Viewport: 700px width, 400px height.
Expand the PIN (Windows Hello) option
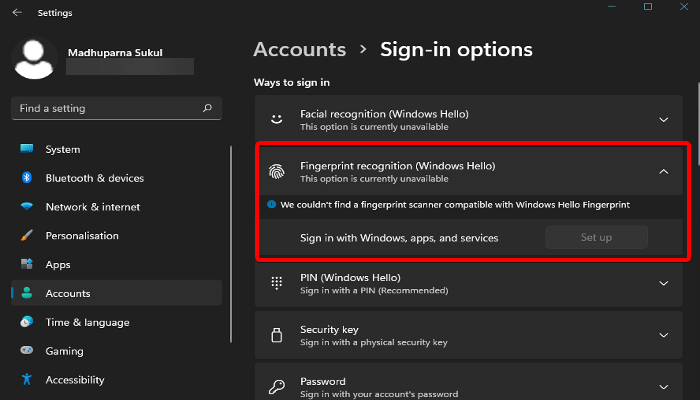pos(663,283)
